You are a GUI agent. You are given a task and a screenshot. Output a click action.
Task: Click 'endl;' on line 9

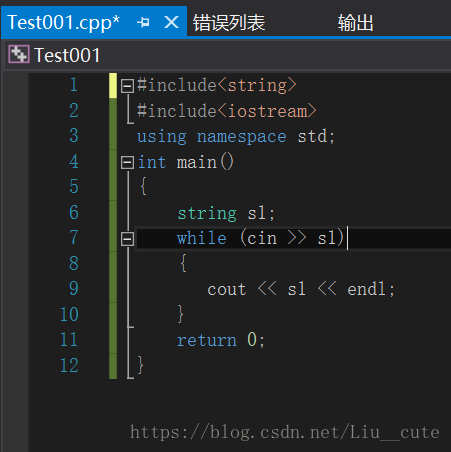pyautogui.click(x=371, y=289)
